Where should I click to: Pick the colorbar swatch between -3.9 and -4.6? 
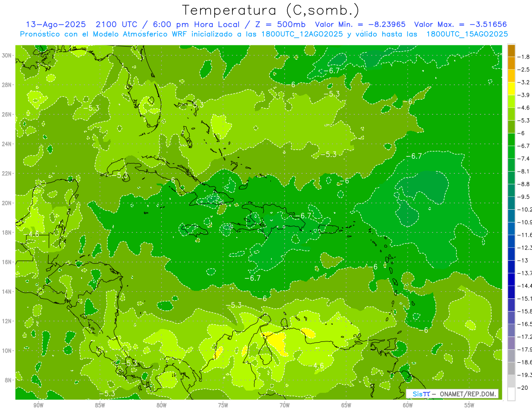pyautogui.click(x=512, y=101)
